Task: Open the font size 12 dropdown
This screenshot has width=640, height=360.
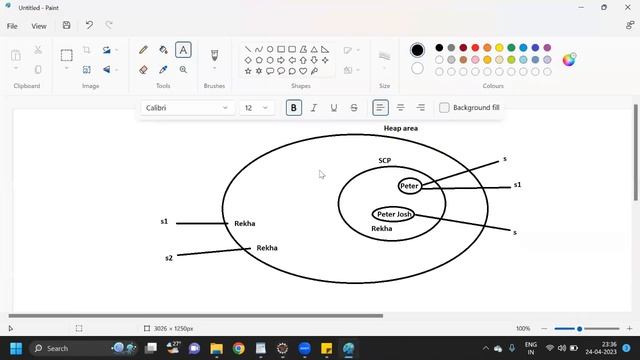Action: pos(257,108)
